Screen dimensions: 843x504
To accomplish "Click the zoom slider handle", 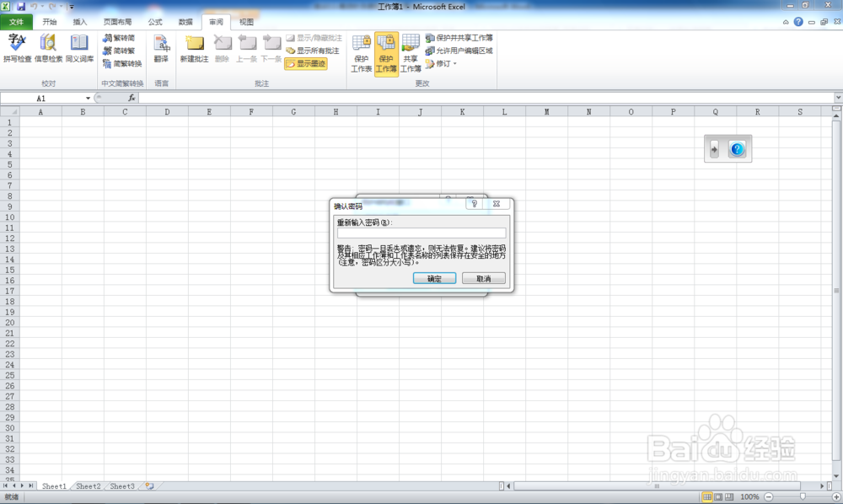I will (803, 497).
